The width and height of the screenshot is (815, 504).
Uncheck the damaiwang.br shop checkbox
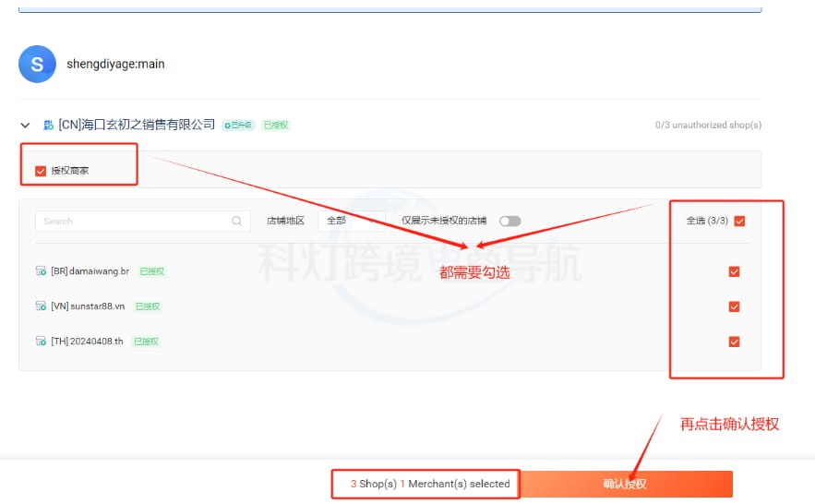(735, 271)
